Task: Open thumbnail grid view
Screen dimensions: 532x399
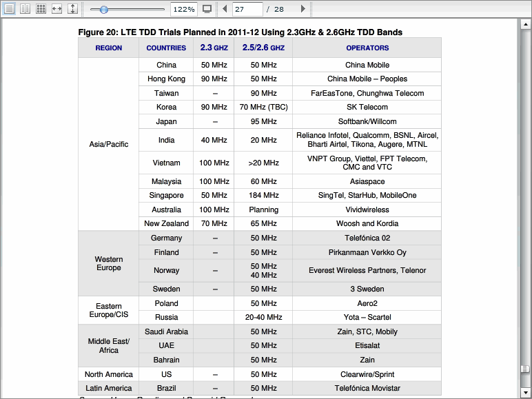Action: (x=41, y=8)
